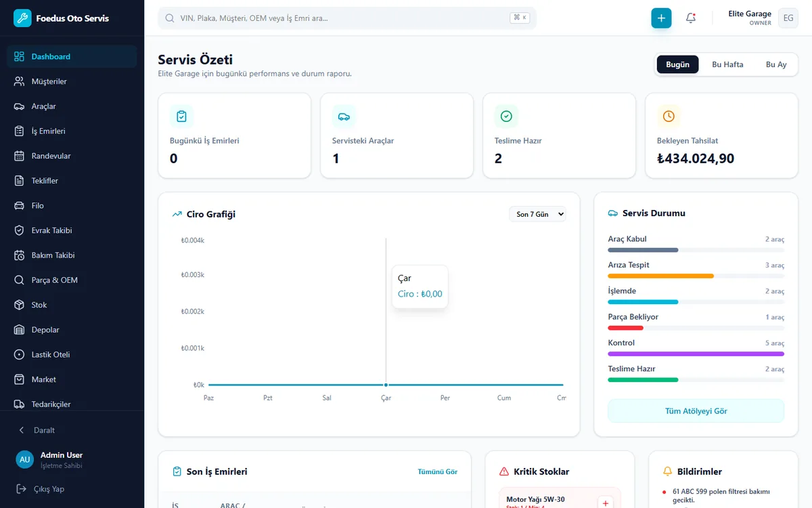812x508 pixels.
Task: Click the Bakım Takibi calendar-clock icon
Action: (19, 255)
